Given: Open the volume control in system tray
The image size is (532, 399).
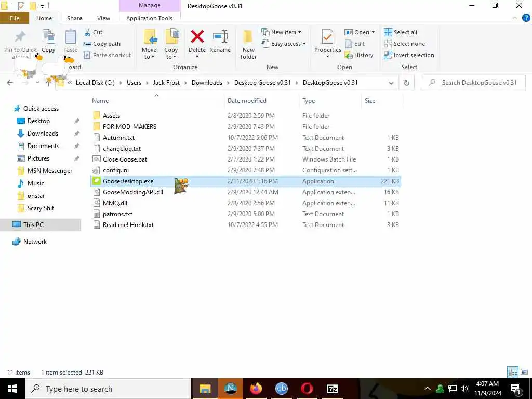Looking at the screenshot, I should pyautogui.click(x=464, y=389).
